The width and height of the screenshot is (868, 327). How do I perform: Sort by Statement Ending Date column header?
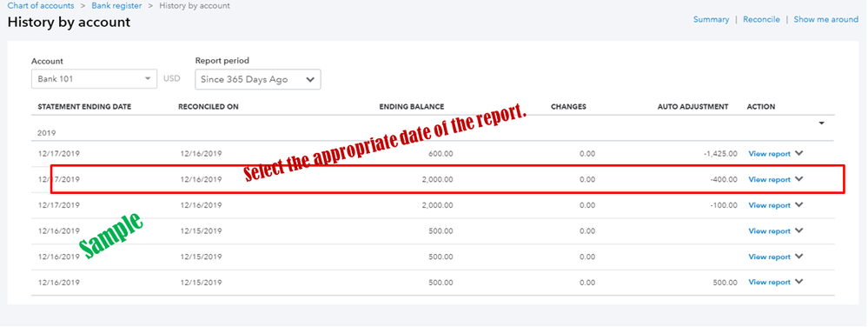click(x=84, y=107)
